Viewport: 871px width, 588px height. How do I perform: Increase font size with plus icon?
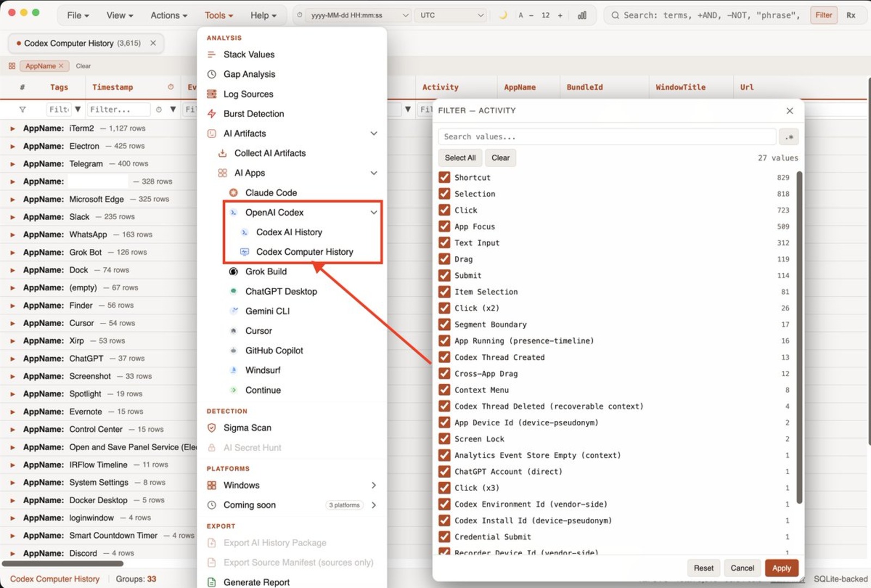click(560, 15)
